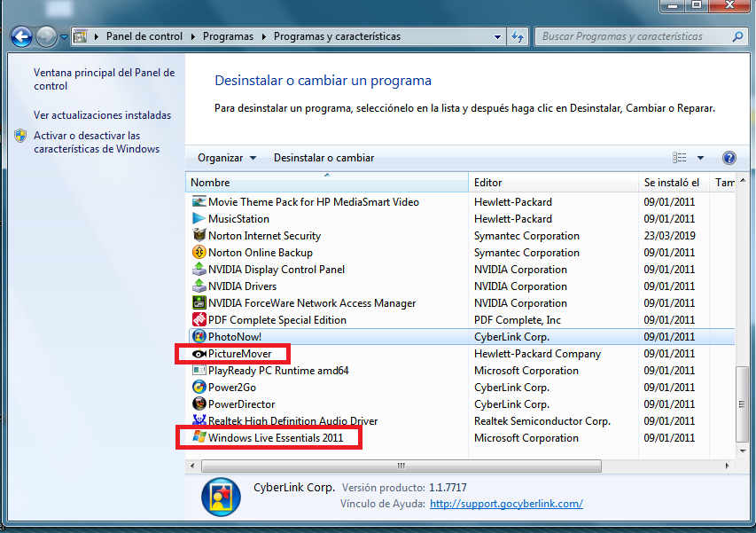This screenshot has width=756, height=533.
Task: Open the Organizar dropdown menu
Action: 227,158
